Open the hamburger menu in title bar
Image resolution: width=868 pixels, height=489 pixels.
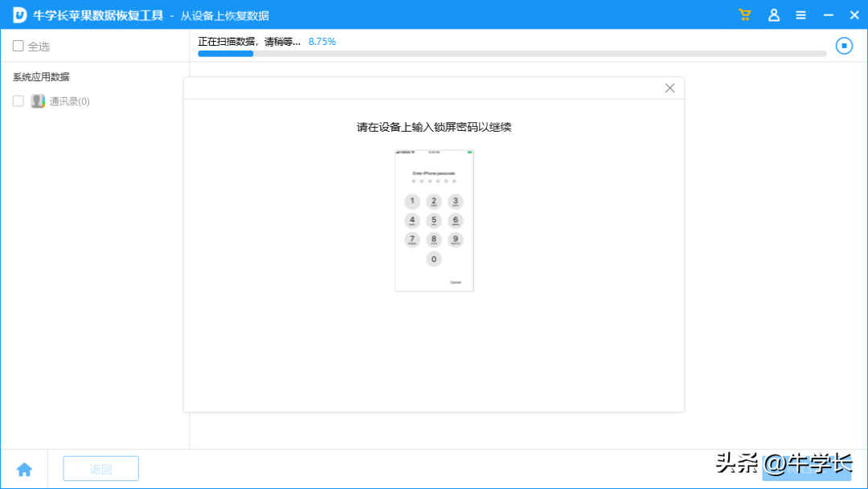coord(800,15)
